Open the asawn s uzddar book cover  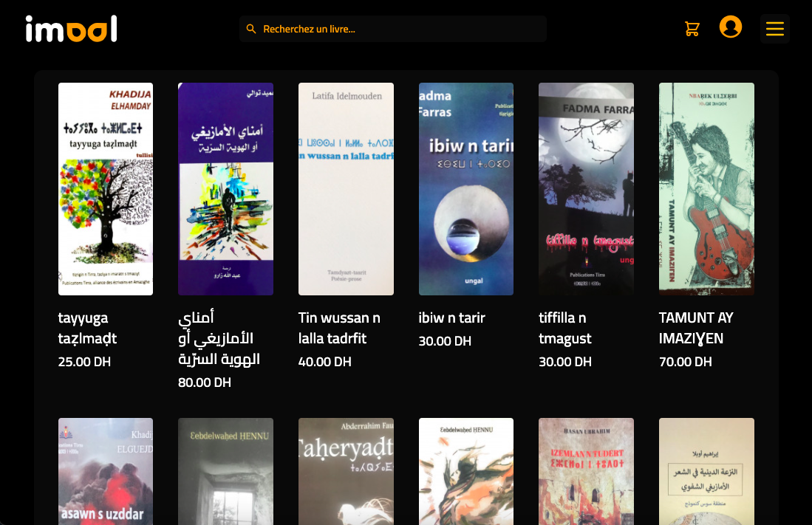click(106, 471)
